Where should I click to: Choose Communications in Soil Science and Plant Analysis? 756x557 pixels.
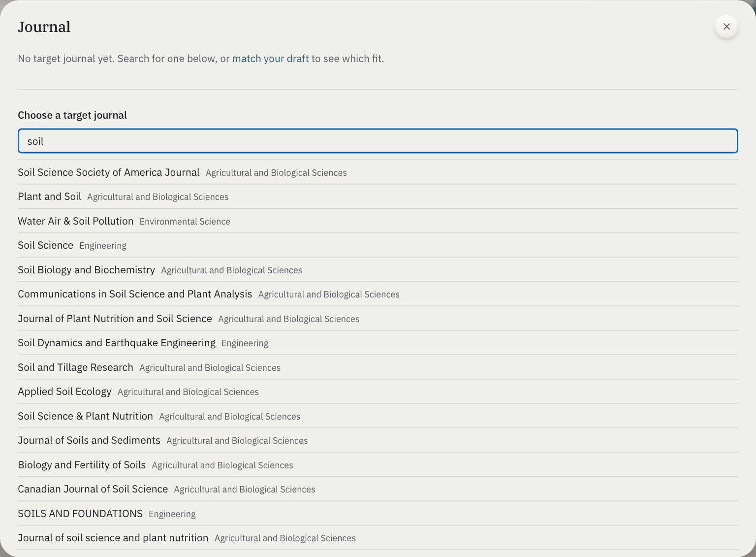pyautogui.click(x=378, y=294)
